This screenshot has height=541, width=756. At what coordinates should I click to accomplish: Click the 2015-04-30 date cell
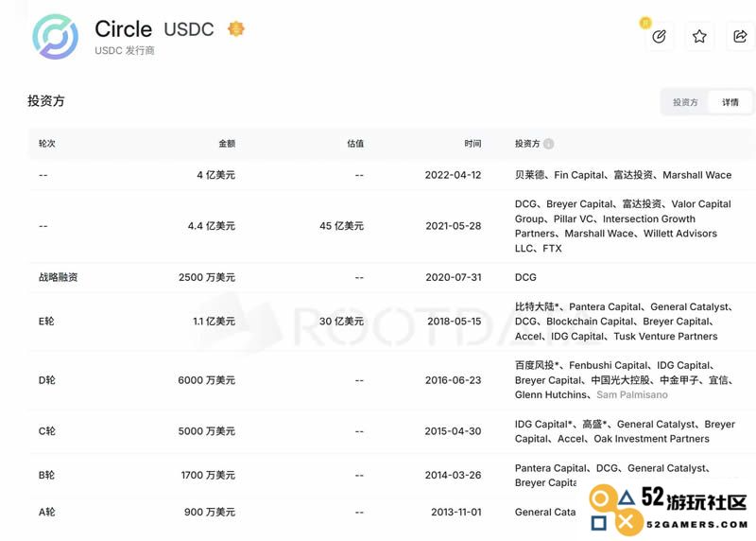(x=453, y=431)
